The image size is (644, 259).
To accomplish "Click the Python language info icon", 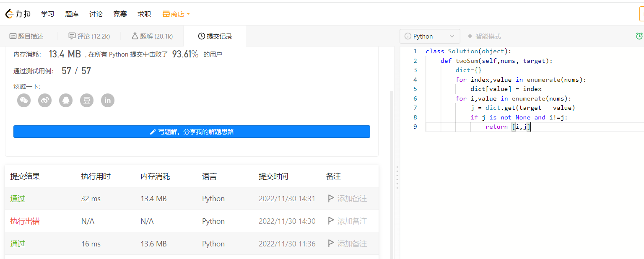I will (x=408, y=36).
